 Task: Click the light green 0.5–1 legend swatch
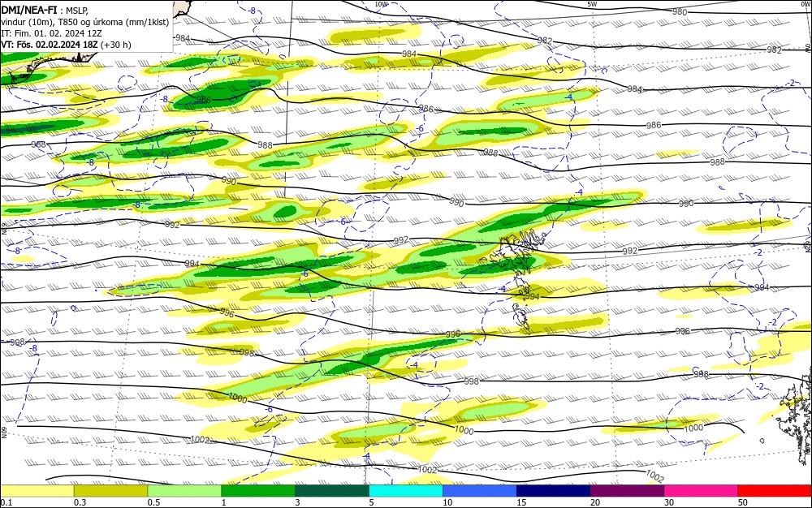click(x=184, y=491)
